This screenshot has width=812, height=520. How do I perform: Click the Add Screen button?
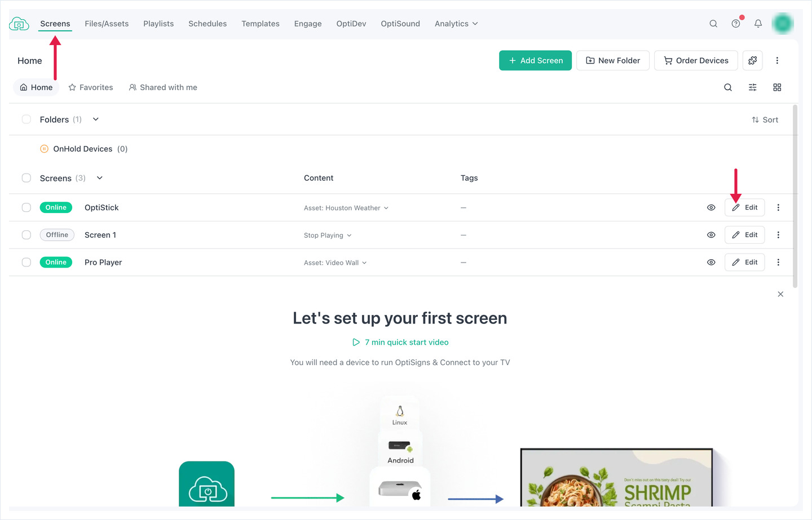(535, 60)
